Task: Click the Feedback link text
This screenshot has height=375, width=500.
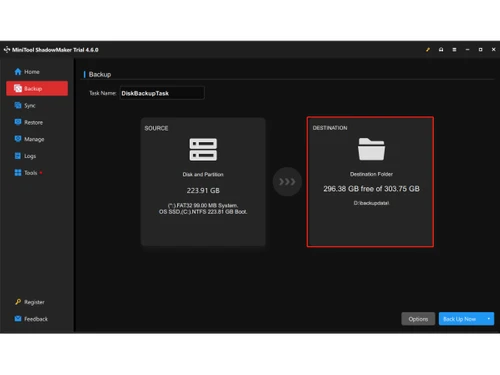Action: coord(36,319)
